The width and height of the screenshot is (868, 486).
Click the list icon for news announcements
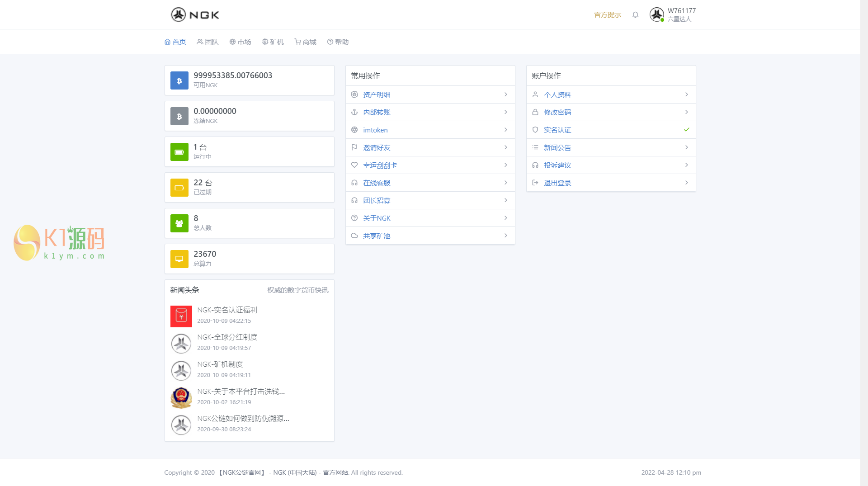535,147
